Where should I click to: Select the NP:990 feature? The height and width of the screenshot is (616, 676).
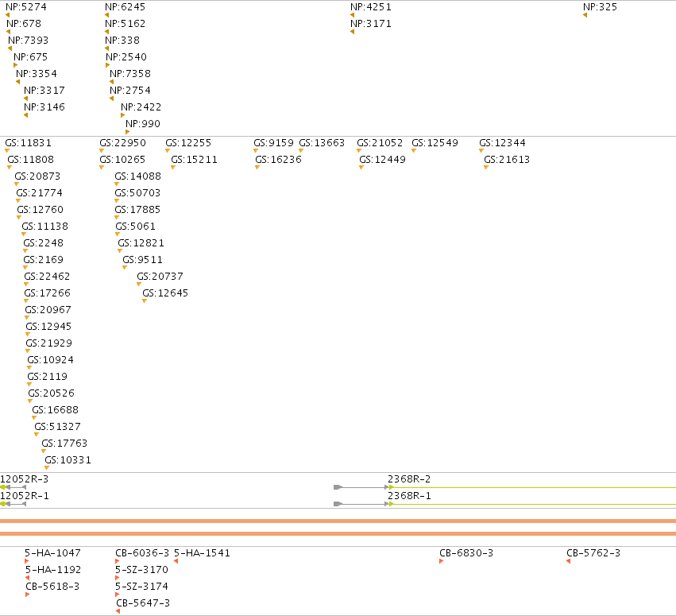[143, 124]
